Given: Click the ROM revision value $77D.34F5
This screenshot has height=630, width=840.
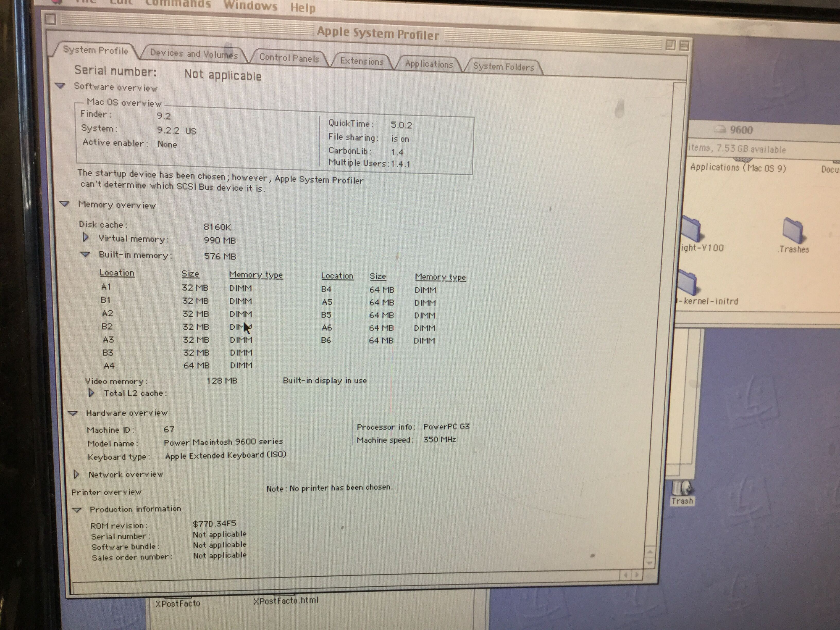Looking at the screenshot, I should click(x=214, y=523).
